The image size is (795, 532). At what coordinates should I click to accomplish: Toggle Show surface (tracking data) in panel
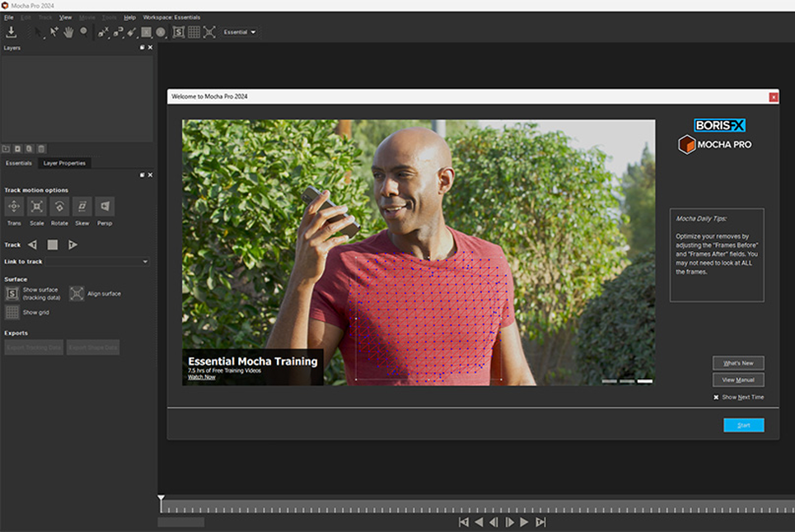pos(12,294)
